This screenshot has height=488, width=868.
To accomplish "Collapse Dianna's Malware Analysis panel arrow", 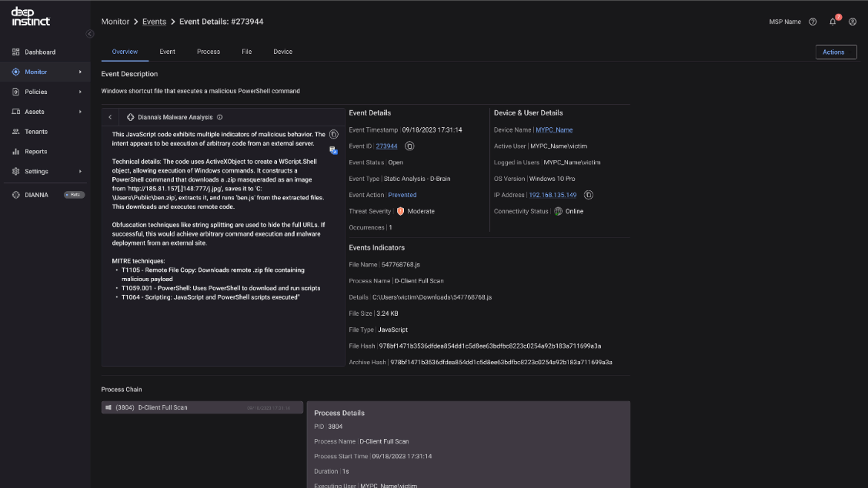I will point(110,117).
